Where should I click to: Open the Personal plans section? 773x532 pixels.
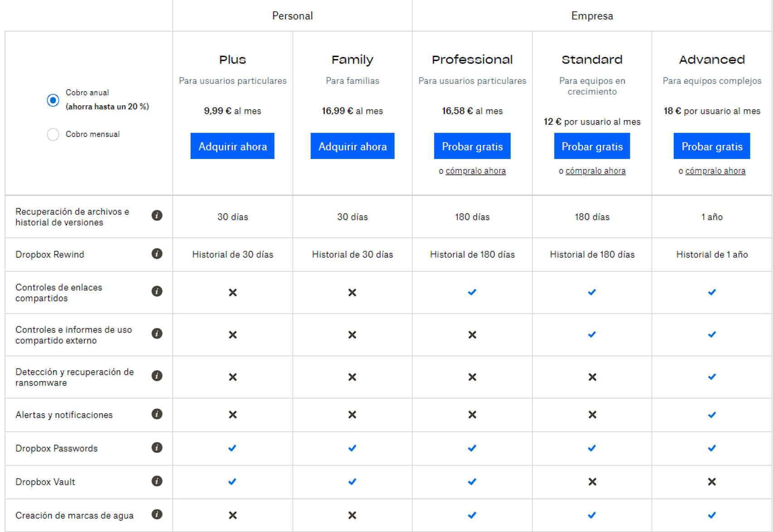click(292, 15)
